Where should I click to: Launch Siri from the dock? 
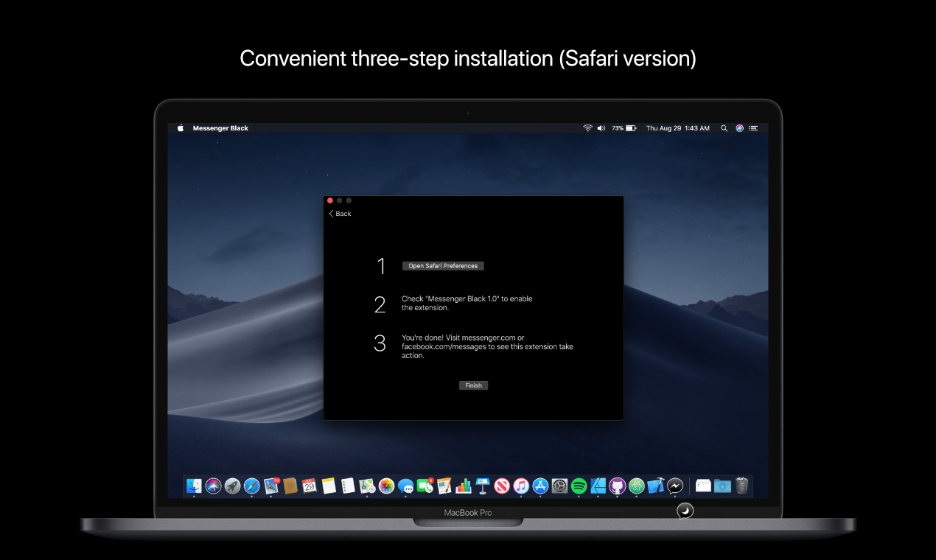pyautogui.click(x=214, y=486)
